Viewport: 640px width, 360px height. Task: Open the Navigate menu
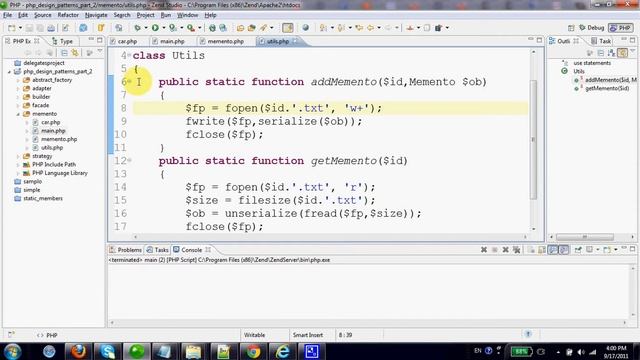pos(96,15)
